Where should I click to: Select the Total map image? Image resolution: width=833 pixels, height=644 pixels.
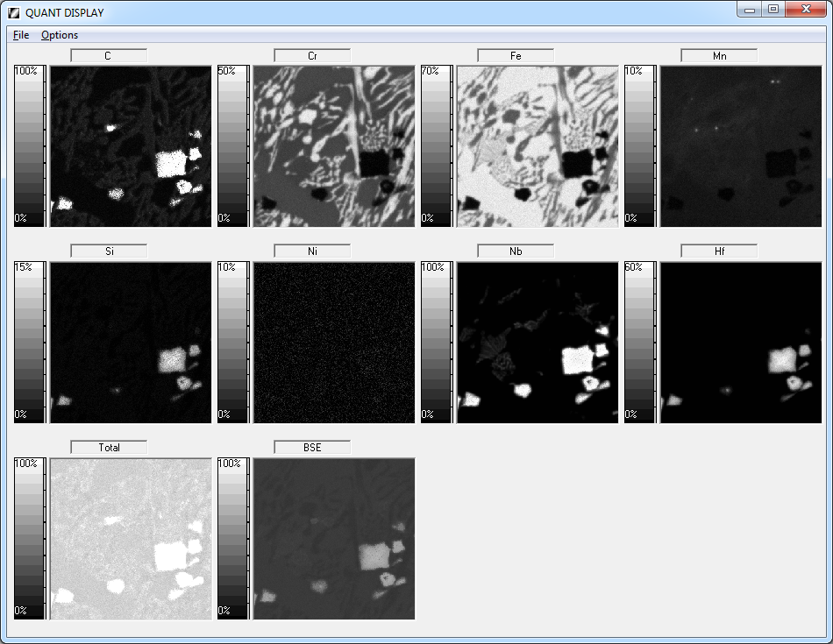tap(131, 539)
